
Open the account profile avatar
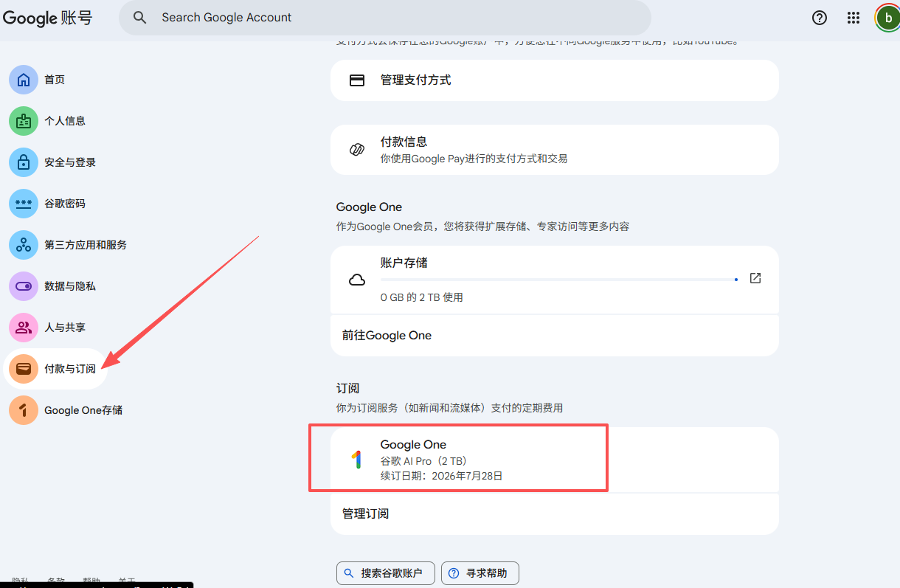887,18
